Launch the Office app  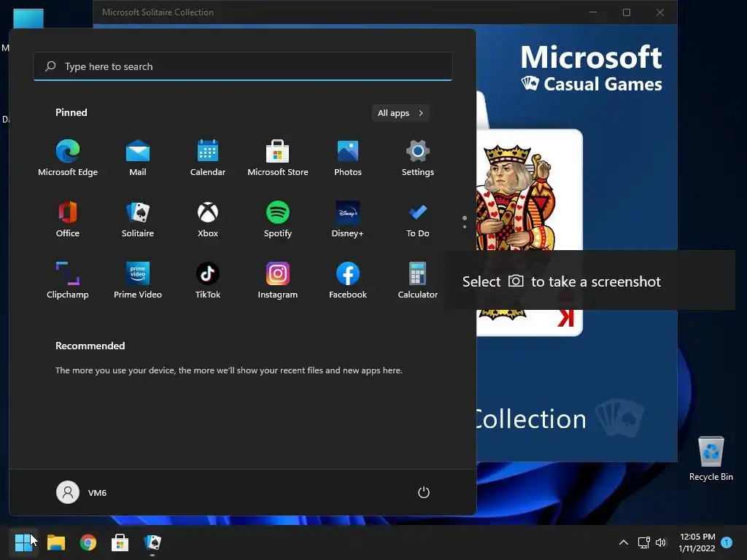[x=68, y=219]
